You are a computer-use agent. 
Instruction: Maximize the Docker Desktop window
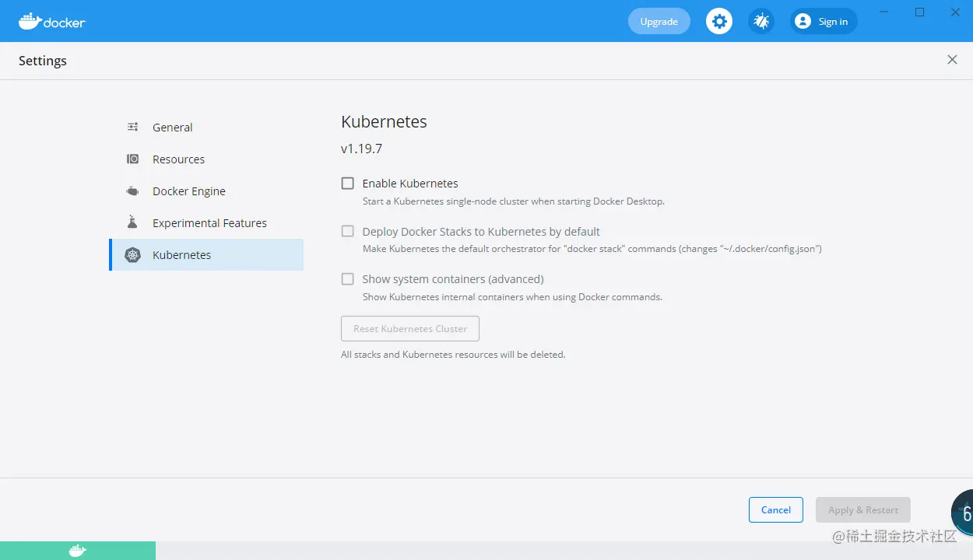[x=919, y=12]
